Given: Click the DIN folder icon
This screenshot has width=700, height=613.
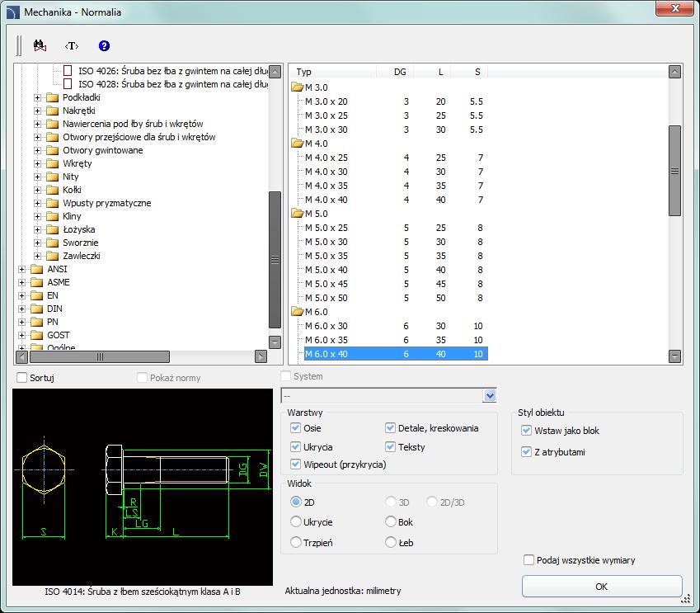Looking at the screenshot, I should coord(36,309).
